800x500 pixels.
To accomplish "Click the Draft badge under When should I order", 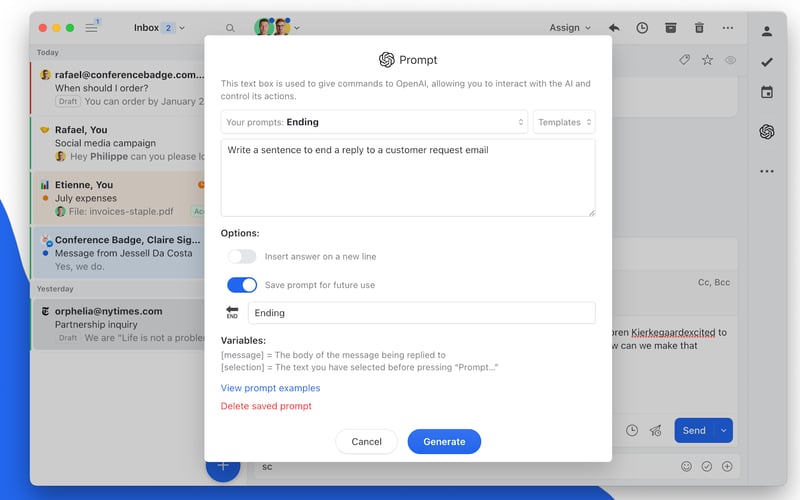I will tap(68, 102).
